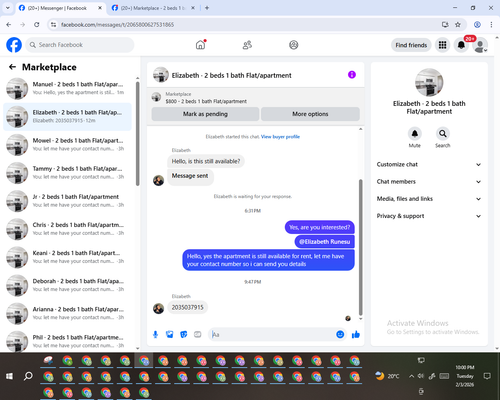Open the emoji picker in message box
Image resolution: width=500 pixels, height=400 pixels.
click(340, 334)
